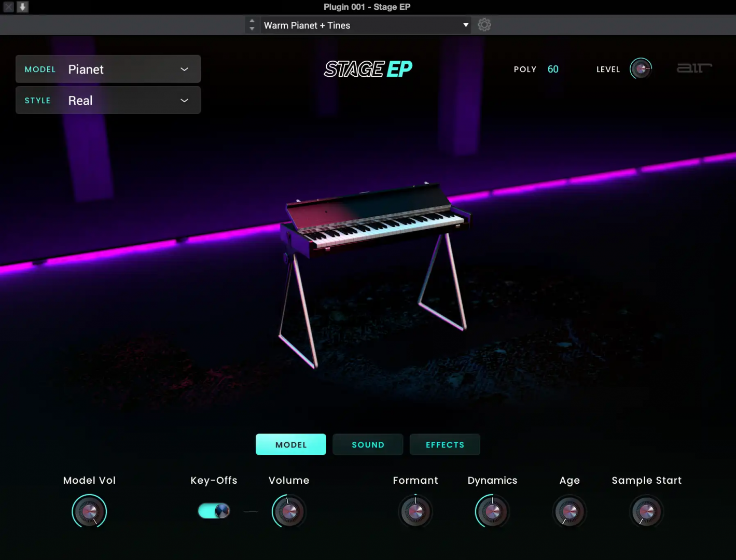
Task: Click the Model Vol knob
Action: click(x=89, y=512)
